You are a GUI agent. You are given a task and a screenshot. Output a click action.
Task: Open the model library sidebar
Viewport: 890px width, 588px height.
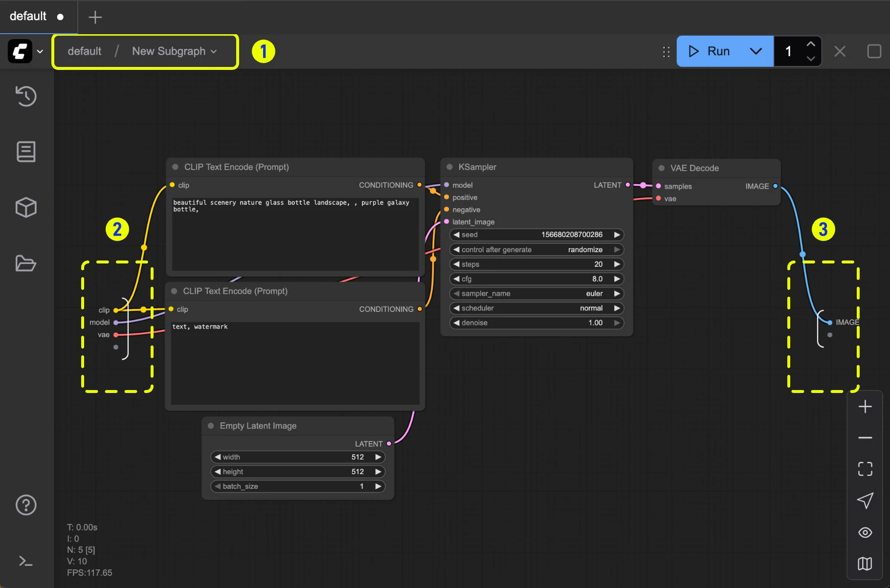tap(26, 207)
